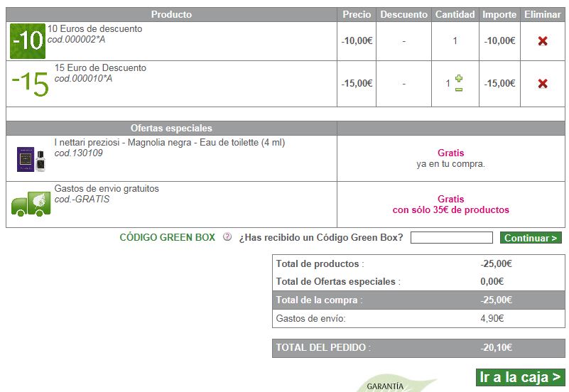Image resolution: width=569 pixels, height=392 pixels.
Task: Open the 10 Euros de descuento product name
Action: [94, 29]
